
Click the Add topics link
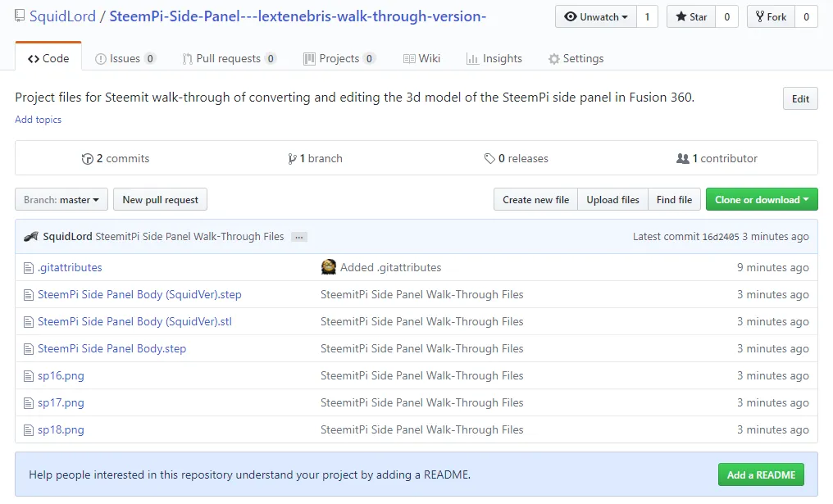tap(39, 120)
